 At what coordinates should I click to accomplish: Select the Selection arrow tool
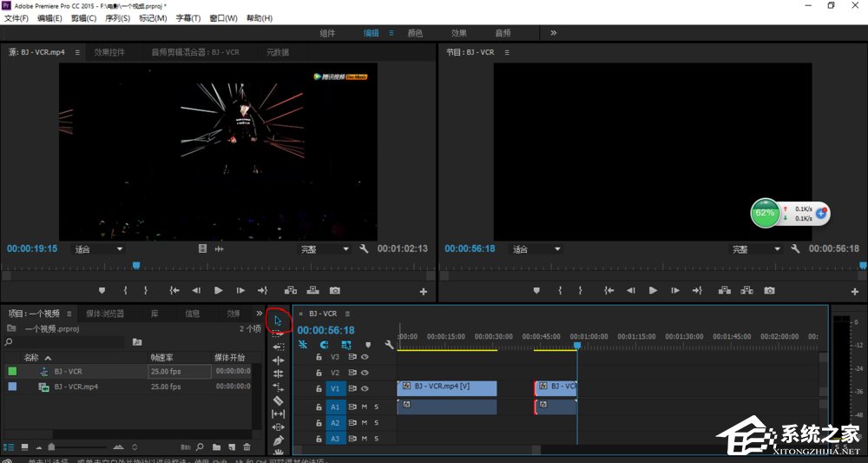tap(278, 321)
